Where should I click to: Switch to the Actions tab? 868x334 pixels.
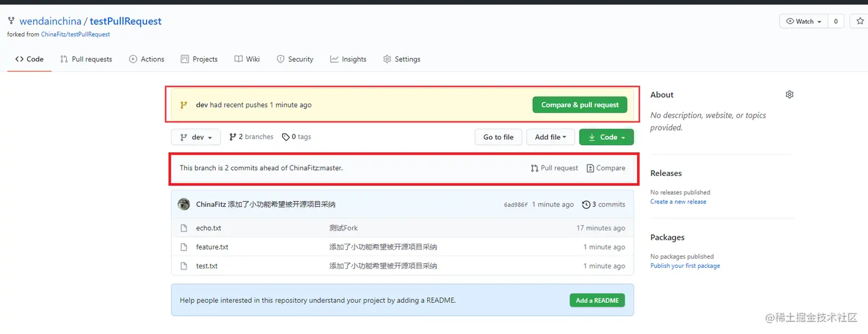146,59
